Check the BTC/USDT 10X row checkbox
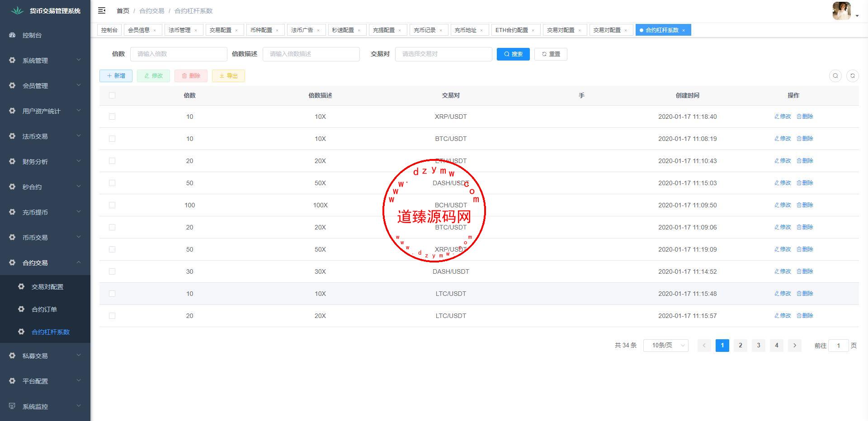This screenshot has width=868, height=421. 112,139
